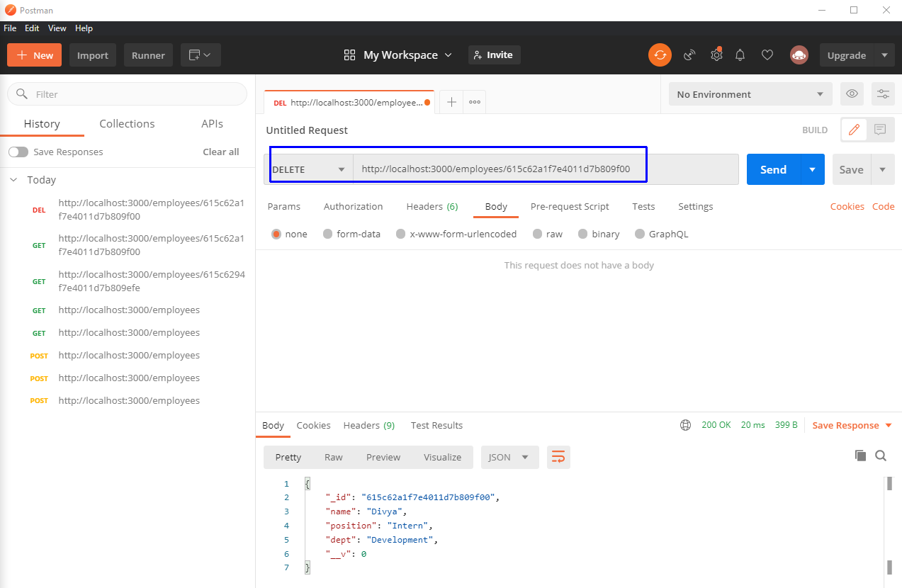902x588 pixels.
Task: Open the settings gear icon
Action: click(716, 55)
